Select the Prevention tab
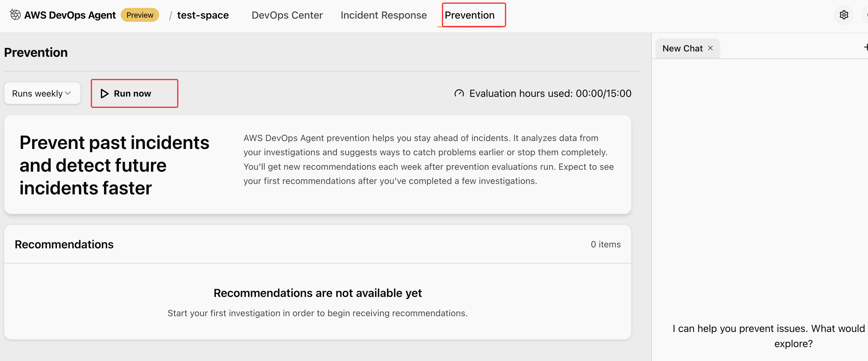 point(469,15)
